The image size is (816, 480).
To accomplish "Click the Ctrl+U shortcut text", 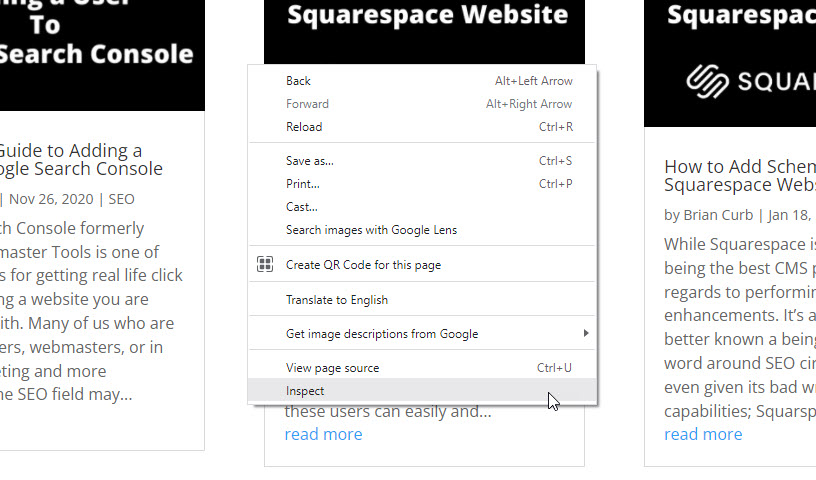I will (554, 368).
